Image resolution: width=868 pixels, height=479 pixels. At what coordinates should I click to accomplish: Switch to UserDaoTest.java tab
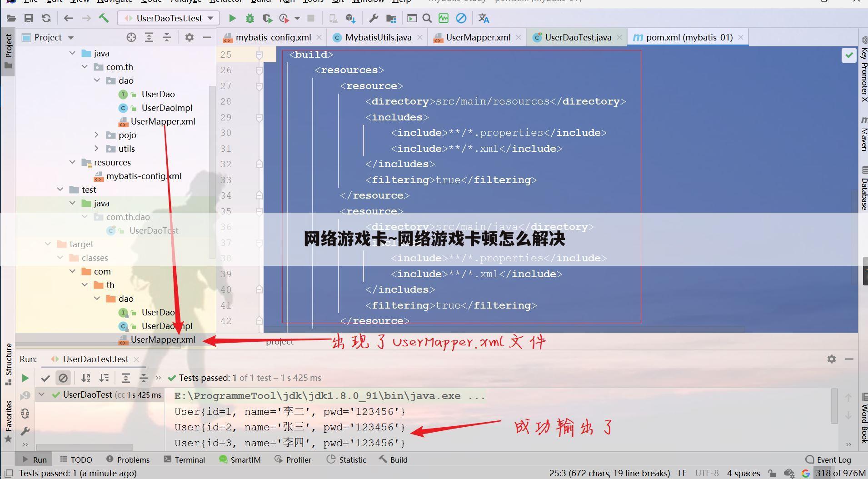578,37
